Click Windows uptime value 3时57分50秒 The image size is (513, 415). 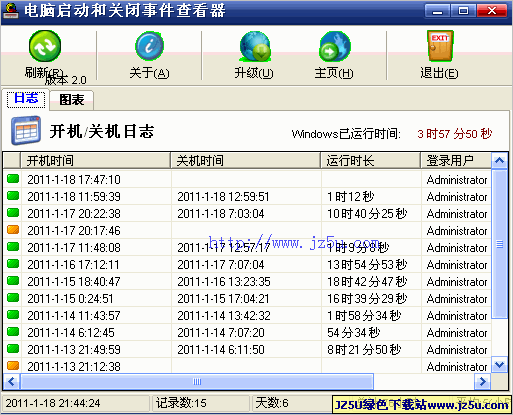(454, 134)
